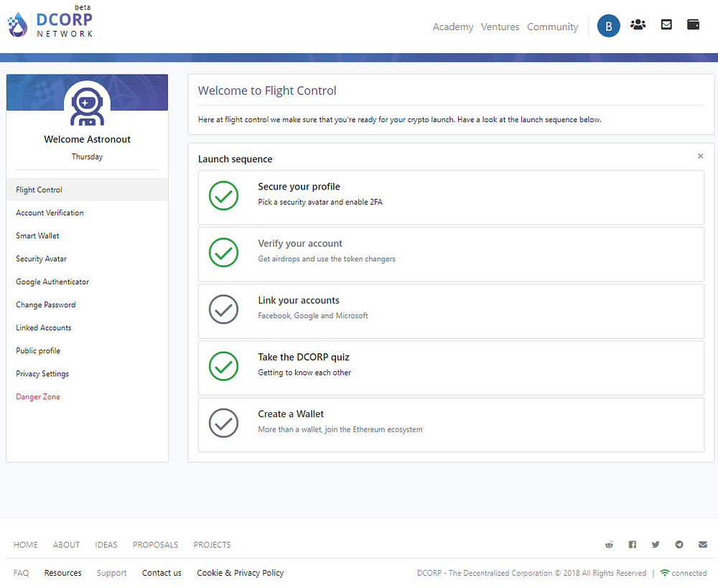Click the Take the DCORP quiz checkmark
718x588 pixels.
pyautogui.click(x=223, y=366)
